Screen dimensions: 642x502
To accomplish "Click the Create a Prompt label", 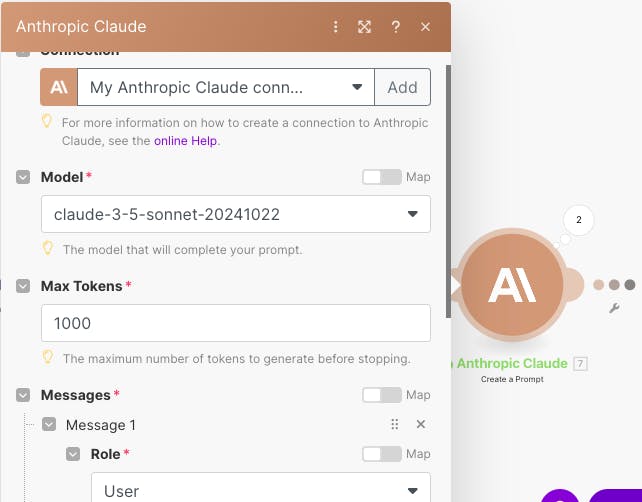I will [512, 379].
